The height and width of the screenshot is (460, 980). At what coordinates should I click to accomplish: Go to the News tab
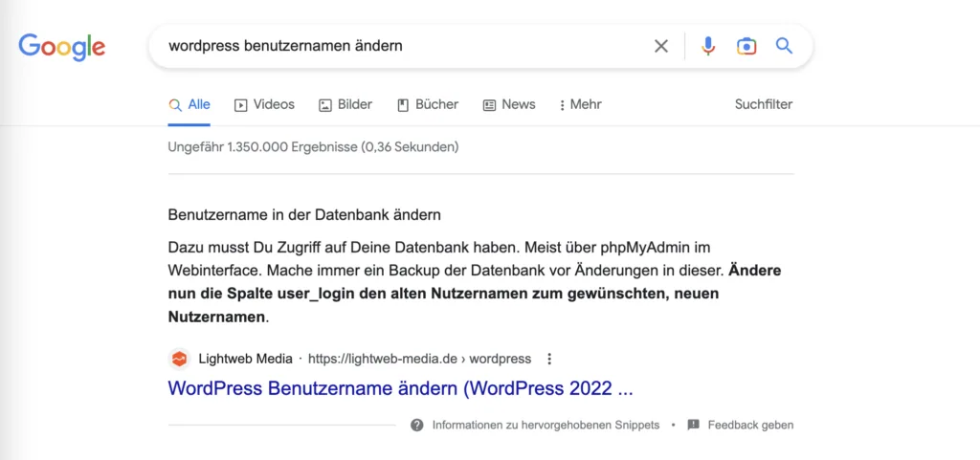tap(509, 105)
